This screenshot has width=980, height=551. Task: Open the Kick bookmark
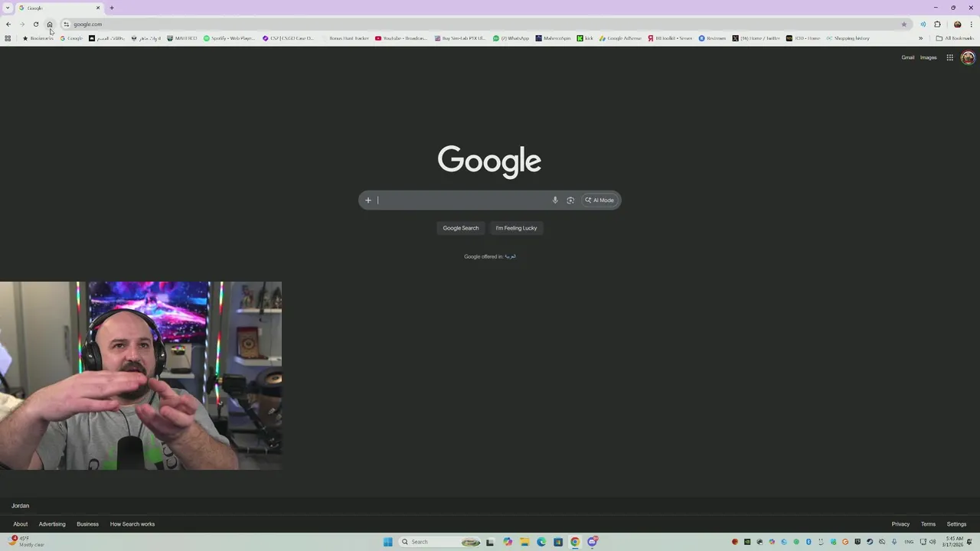click(x=585, y=38)
